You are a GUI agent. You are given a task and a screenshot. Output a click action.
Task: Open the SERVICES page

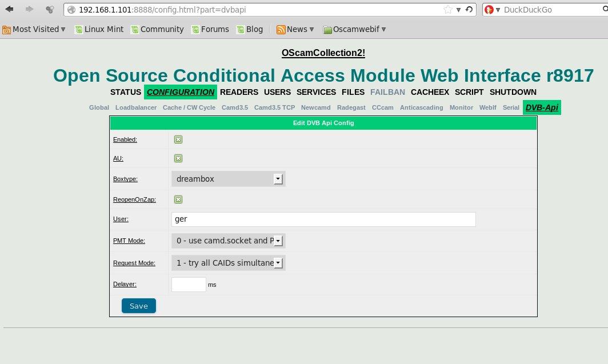316,92
